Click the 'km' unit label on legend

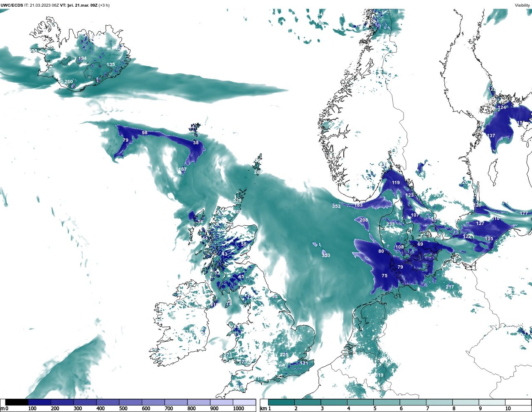point(263,409)
